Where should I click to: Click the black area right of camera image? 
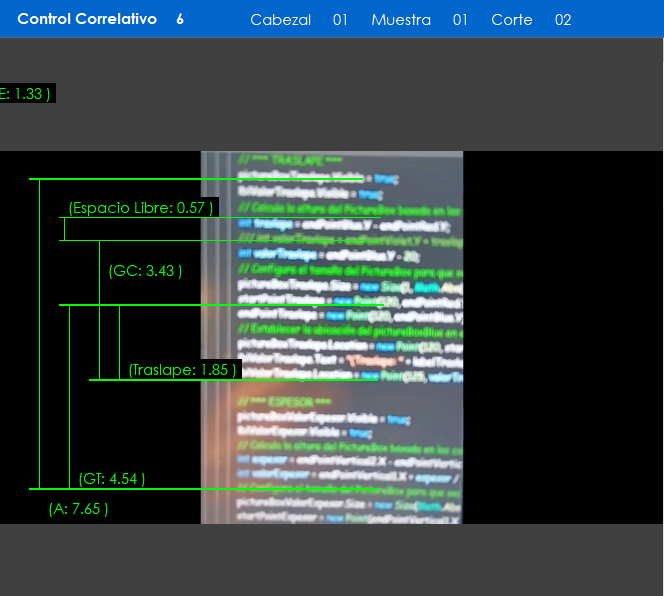click(x=560, y=337)
